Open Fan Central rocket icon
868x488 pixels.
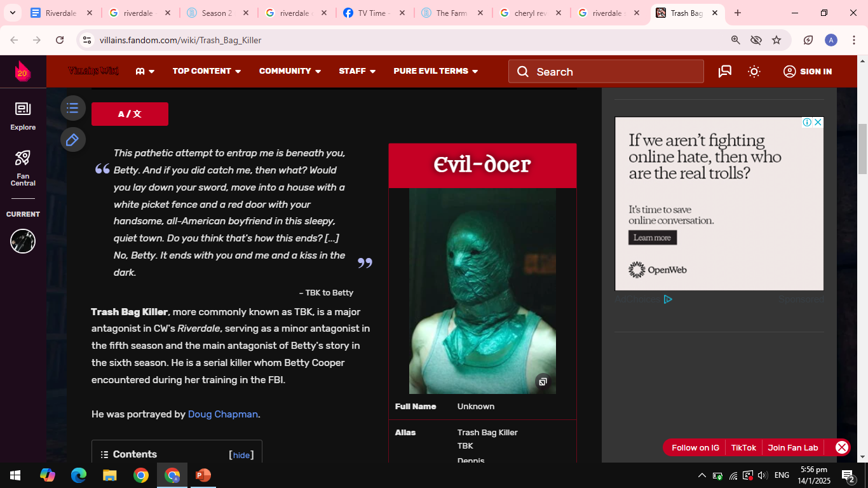(x=23, y=167)
